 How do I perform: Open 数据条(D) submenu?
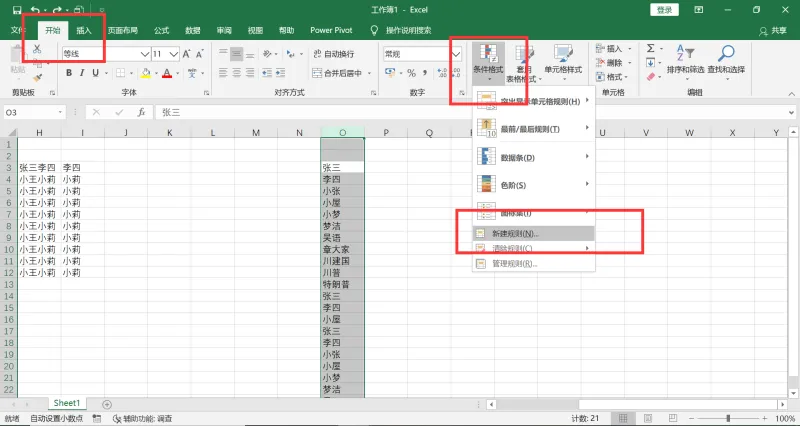534,157
